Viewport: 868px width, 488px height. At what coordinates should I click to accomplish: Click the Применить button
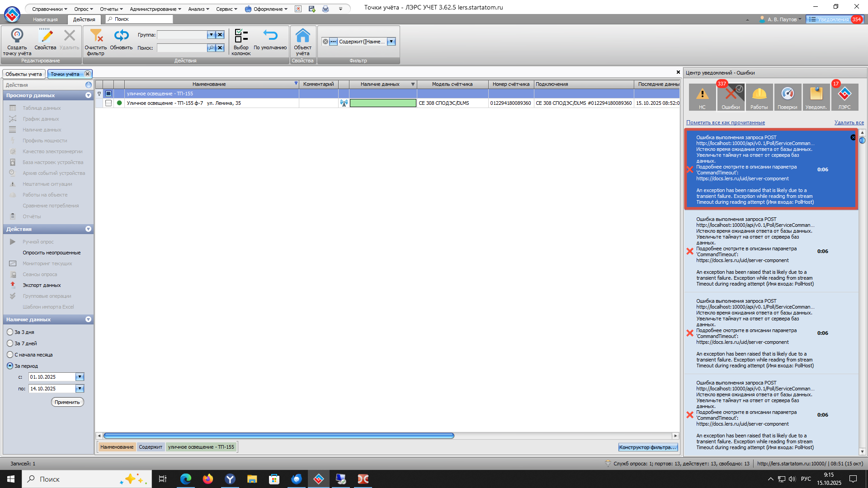pos(67,402)
